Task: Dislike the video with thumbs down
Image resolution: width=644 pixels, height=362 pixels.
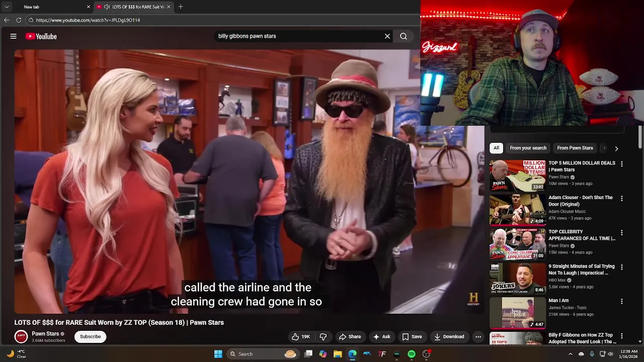Action: click(324, 337)
